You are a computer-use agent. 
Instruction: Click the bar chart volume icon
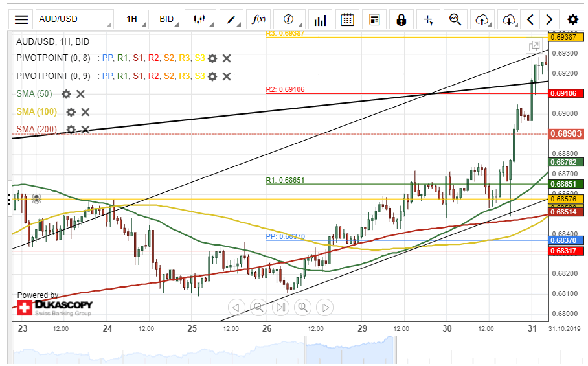pyautogui.click(x=317, y=19)
